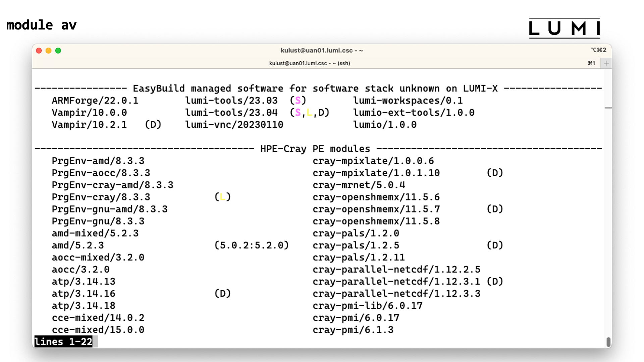
Task: Click the PrgEnv-amd/8.3.3 entry
Action: pos(98,161)
